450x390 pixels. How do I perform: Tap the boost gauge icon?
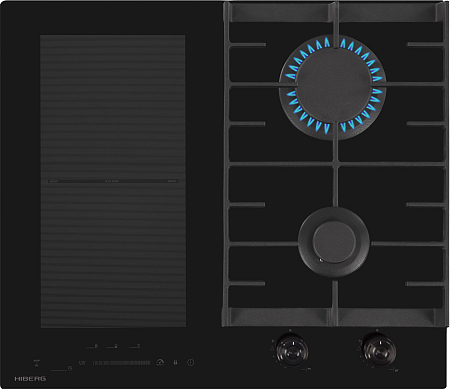pyautogui.click(x=160, y=362)
